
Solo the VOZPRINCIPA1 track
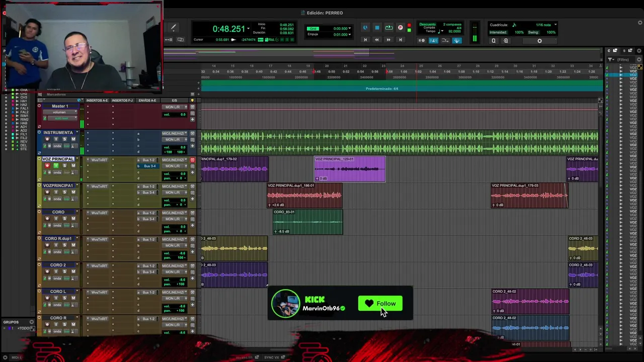(x=64, y=192)
